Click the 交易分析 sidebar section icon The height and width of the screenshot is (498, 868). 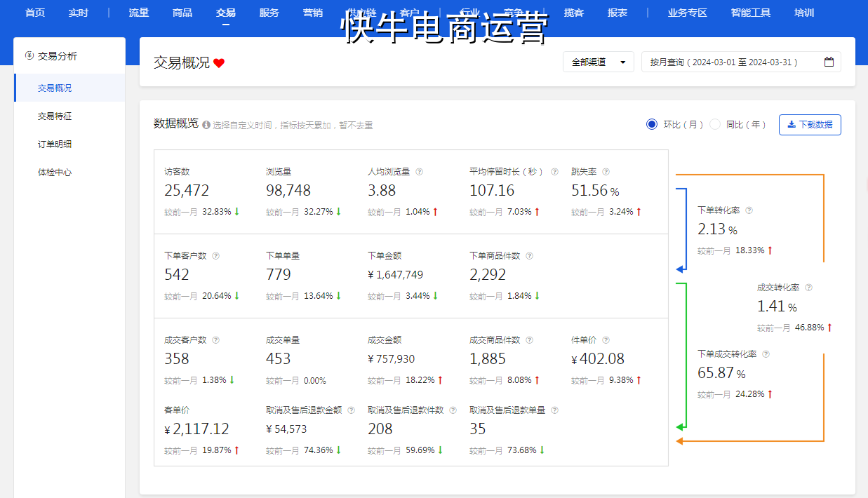(29, 55)
